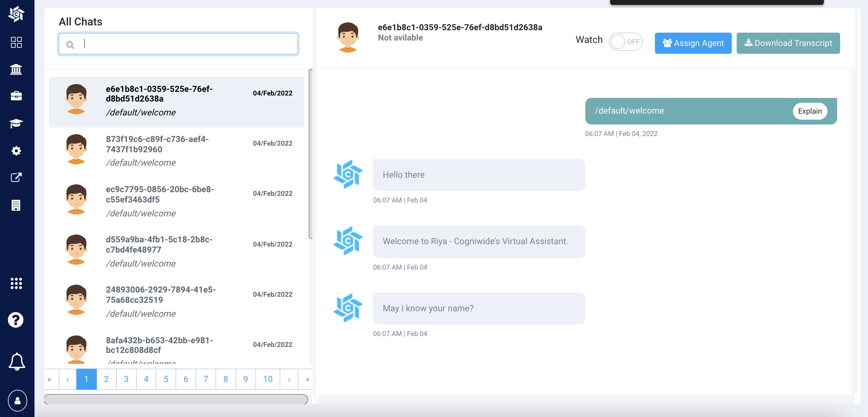Viewport: 868px width, 417px height.
Task: Open the dashboard grid icon in sidebar
Action: pos(16,42)
